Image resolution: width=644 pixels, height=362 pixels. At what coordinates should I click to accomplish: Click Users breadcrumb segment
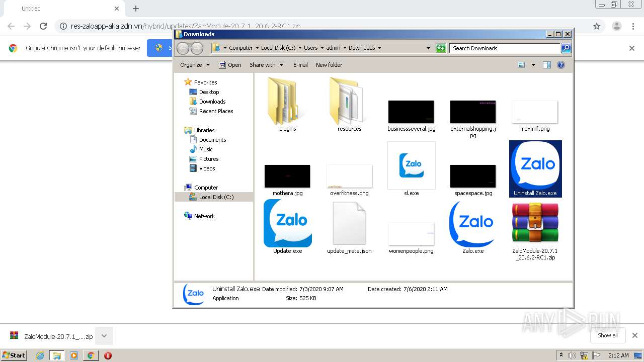[310, 48]
